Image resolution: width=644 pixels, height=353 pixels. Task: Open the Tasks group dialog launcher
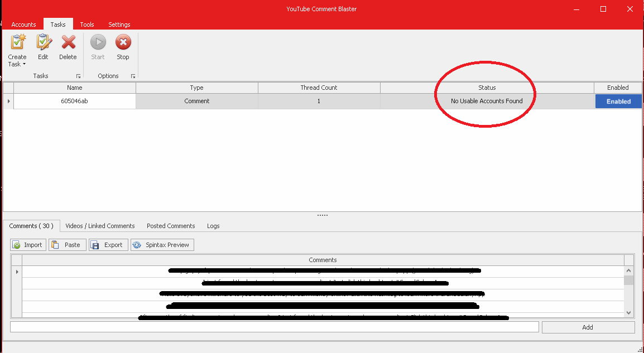click(x=78, y=76)
